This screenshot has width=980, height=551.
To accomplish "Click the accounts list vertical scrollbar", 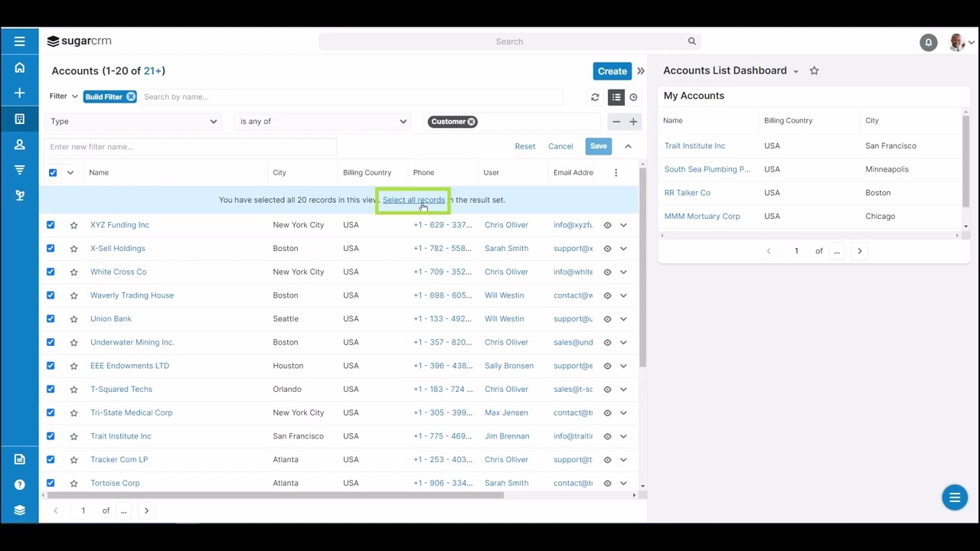I will 642,268.
